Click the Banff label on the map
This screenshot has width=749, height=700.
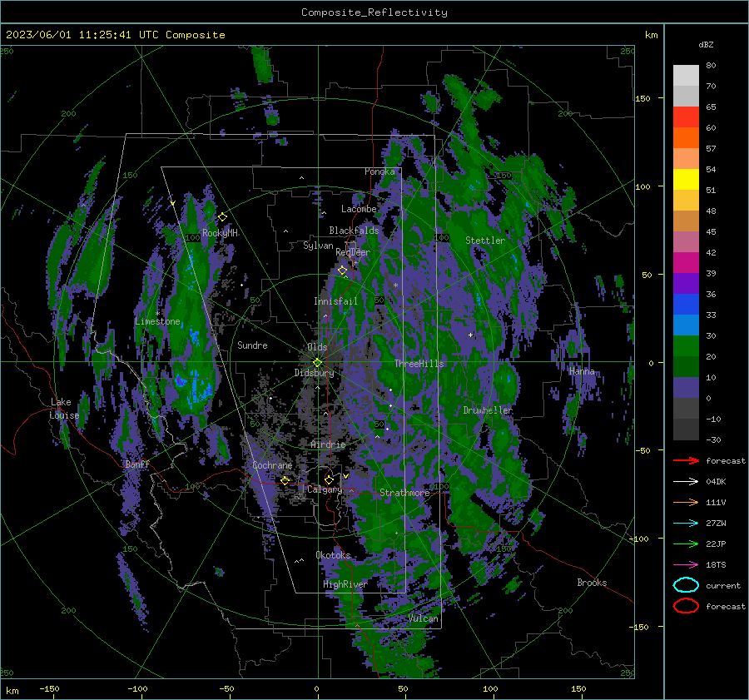137,464
